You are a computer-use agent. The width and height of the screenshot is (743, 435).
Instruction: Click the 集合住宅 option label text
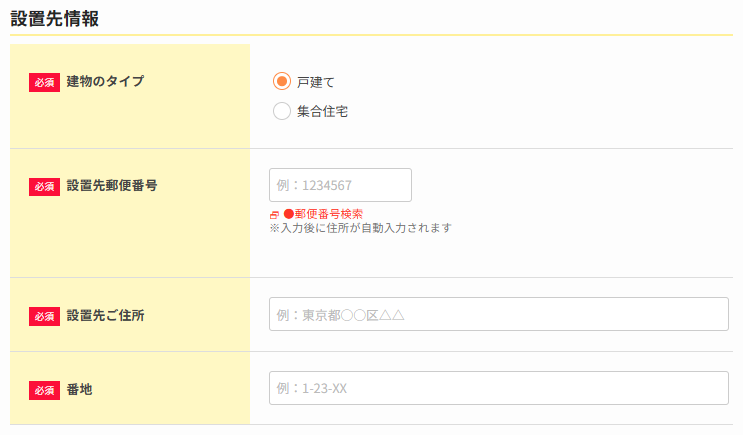[x=322, y=112]
